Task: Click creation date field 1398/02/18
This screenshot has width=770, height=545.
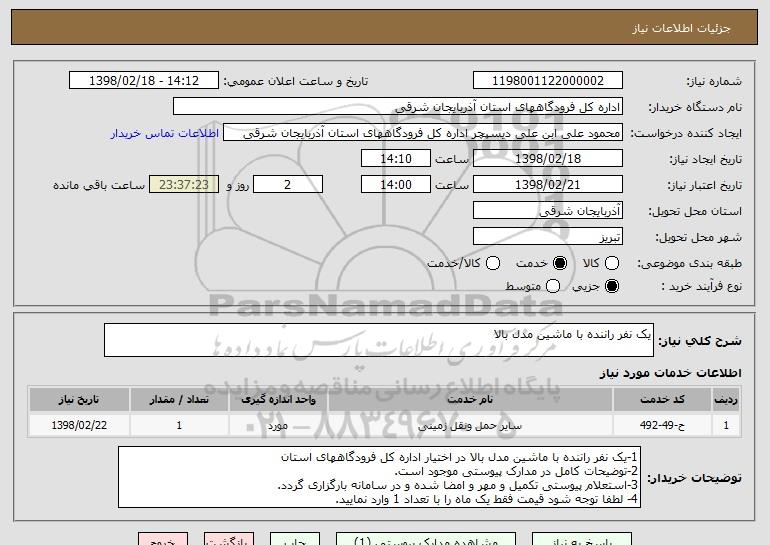Action: tap(548, 159)
